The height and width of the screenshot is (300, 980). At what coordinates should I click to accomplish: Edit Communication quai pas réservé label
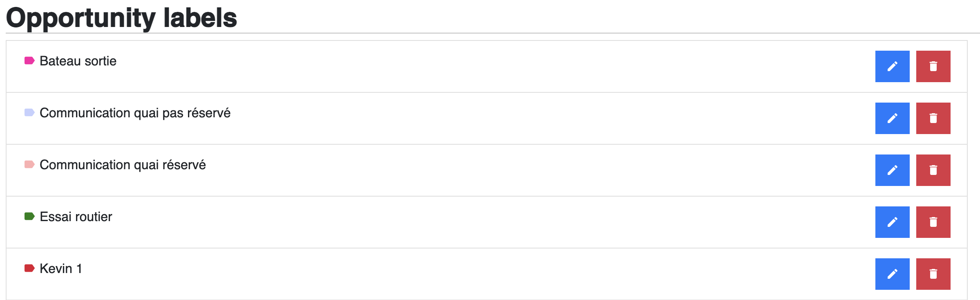click(x=892, y=118)
